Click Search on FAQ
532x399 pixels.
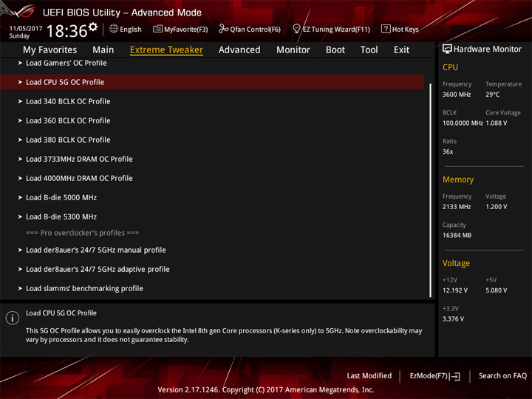click(x=502, y=375)
